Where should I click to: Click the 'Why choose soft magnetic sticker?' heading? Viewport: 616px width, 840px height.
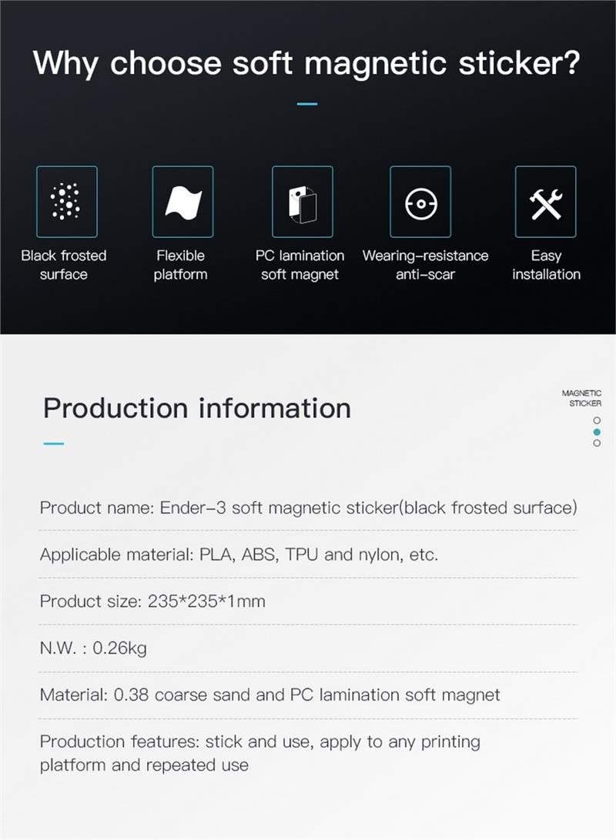point(306,63)
